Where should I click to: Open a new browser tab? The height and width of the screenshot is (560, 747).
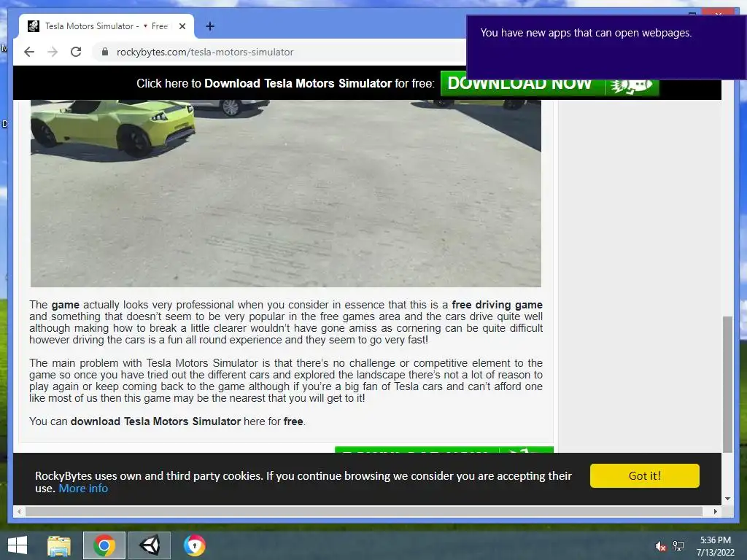(x=210, y=26)
